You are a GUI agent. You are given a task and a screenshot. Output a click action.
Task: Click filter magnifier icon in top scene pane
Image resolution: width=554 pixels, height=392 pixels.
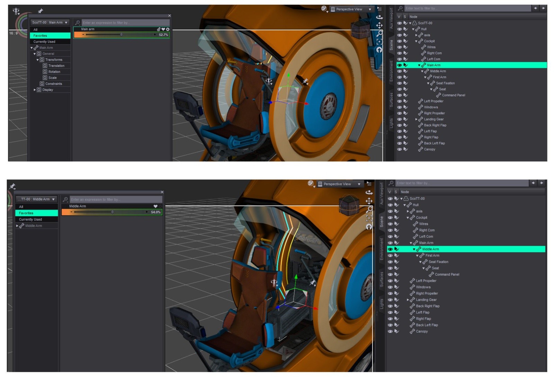(x=401, y=8)
